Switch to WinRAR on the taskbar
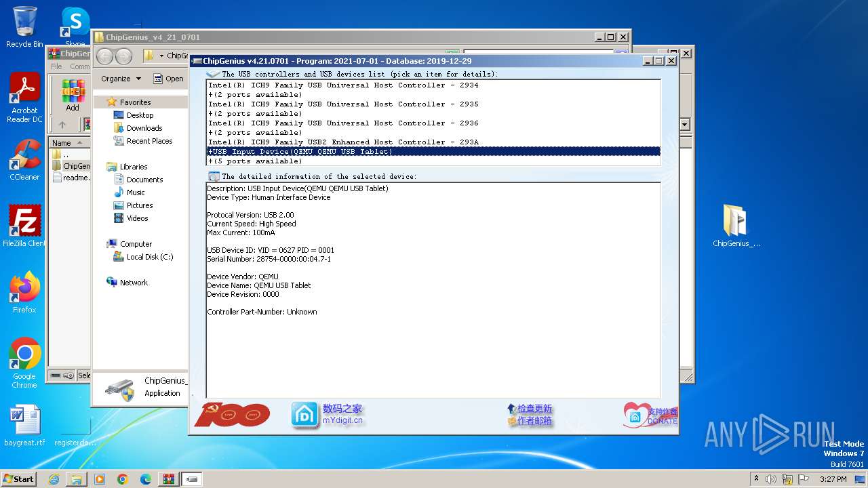The width and height of the screenshot is (868, 488). point(168,479)
